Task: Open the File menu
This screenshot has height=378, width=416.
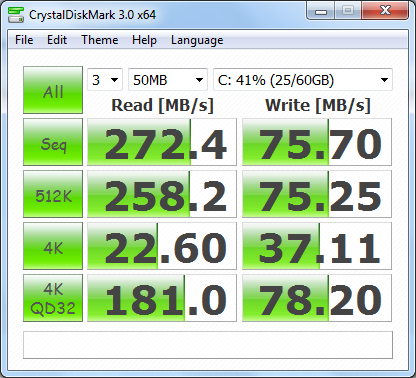Action: coord(24,40)
